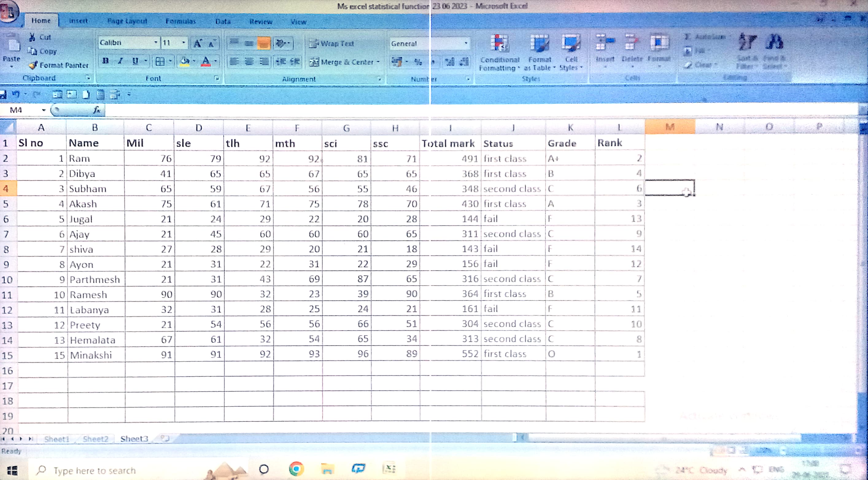Switch to the Formulas ribbon tab
Screen dimensions: 868x480
point(180,21)
